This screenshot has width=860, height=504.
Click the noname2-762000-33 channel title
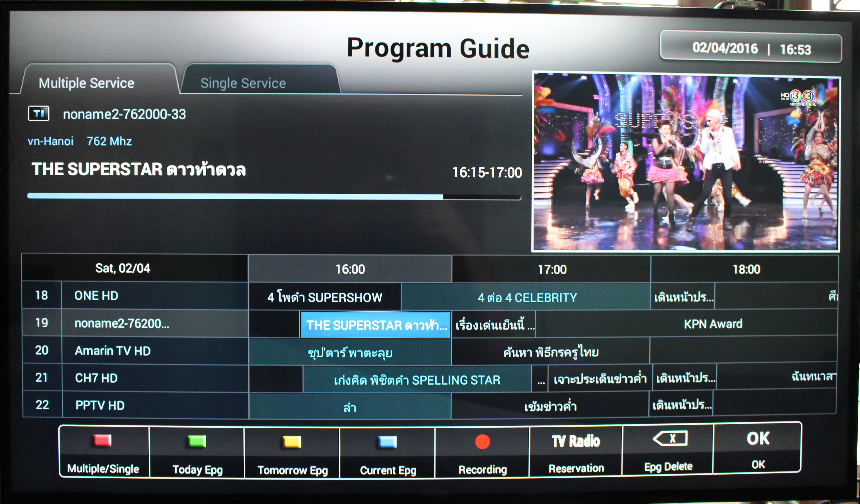coord(125,114)
